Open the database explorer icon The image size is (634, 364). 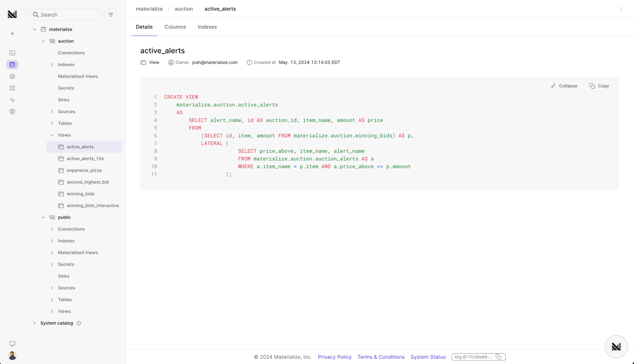12,65
